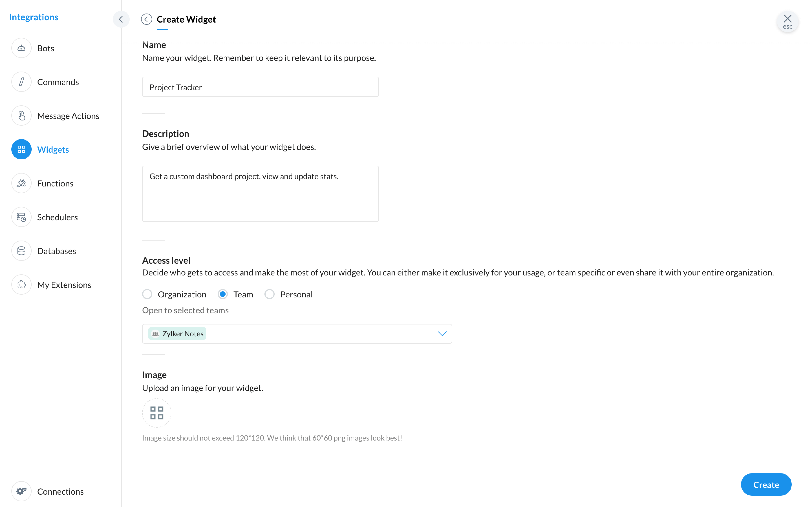Click the Zylker Notes team tag

pyautogui.click(x=177, y=334)
